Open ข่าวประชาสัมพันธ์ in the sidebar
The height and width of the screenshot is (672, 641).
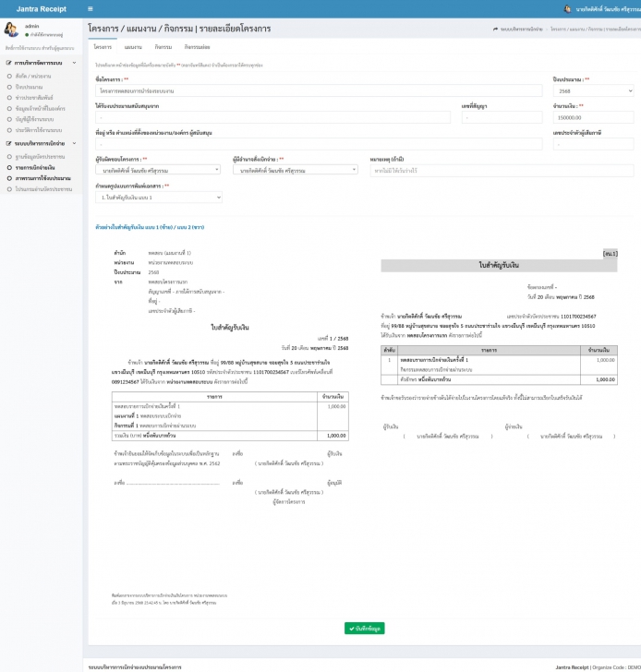point(34,97)
